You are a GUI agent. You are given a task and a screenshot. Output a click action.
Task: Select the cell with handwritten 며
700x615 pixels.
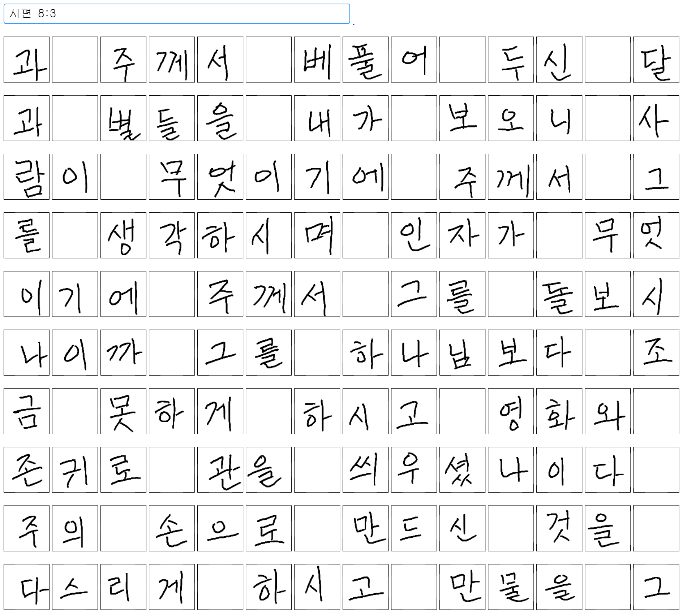pos(317,235)
